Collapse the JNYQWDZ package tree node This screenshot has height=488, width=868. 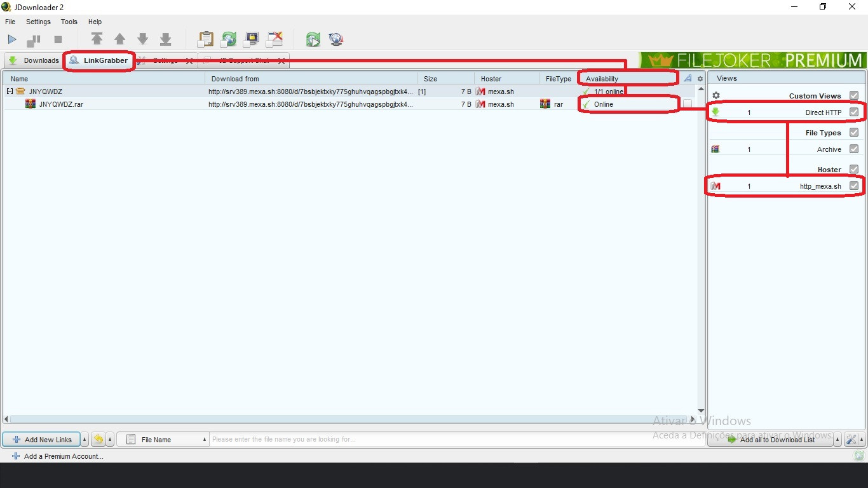(x=10, y=91)
